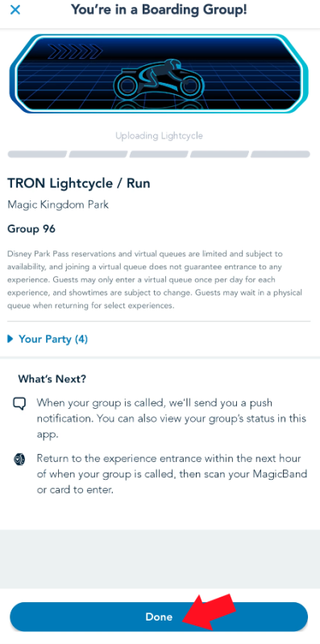Screen dimensions: 320x644
Task: Tap the TRON Lightcycle / Run title
Action: click(78, 184)
